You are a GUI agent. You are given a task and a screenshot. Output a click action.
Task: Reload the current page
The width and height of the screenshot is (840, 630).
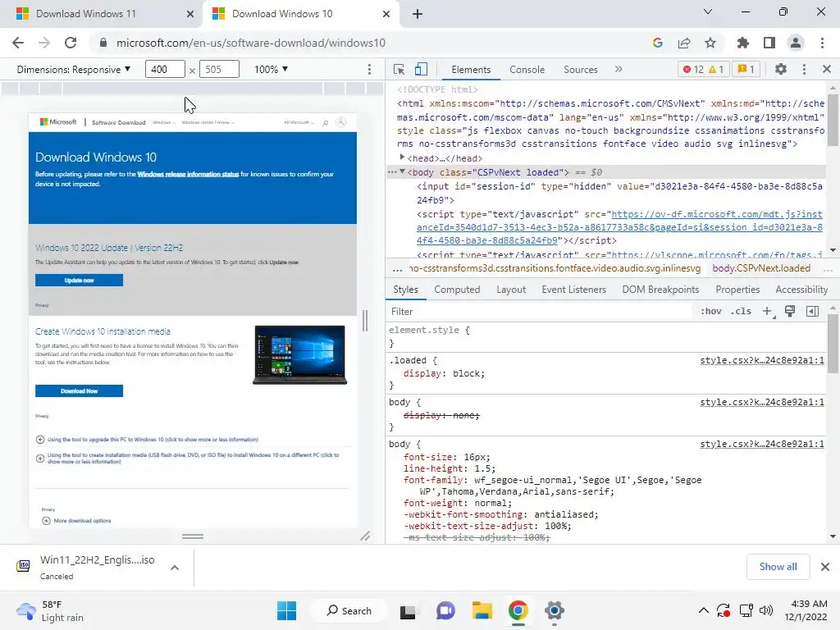(x=71, y=43)
